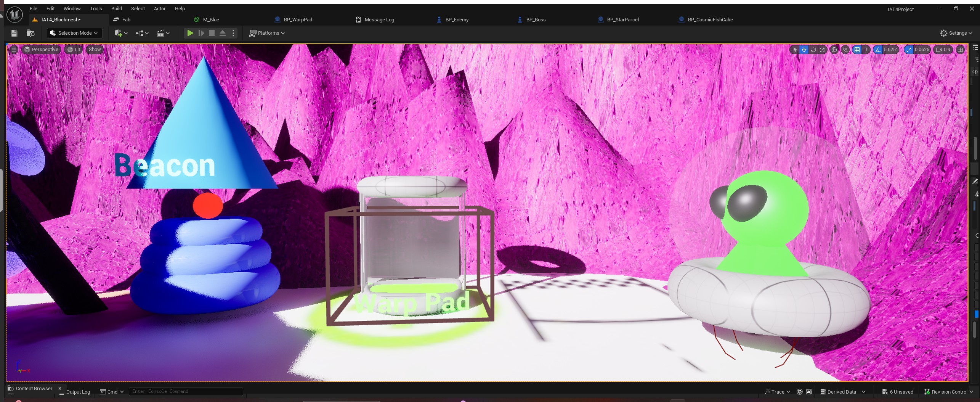The height and width of the screenshot is (402, 980).
Task: Activate the Select objects tool in viewport
Action: (795, 50)
